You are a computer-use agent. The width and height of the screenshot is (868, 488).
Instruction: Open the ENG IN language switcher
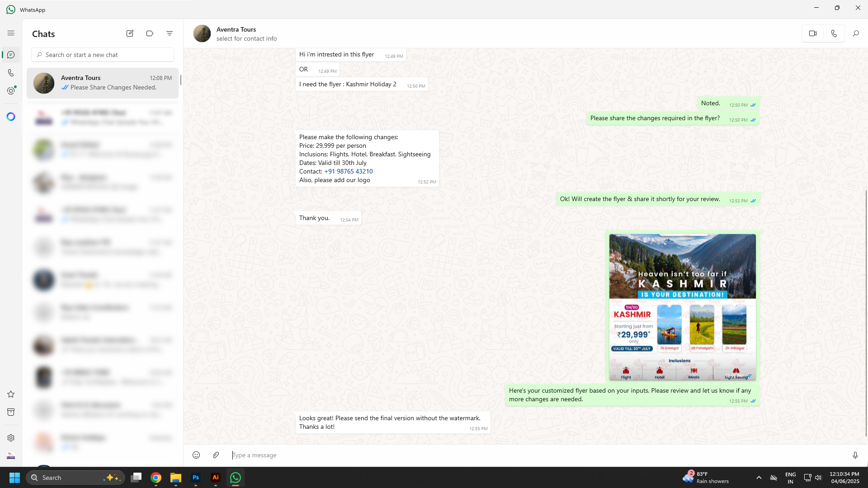click(x=790, y=478)
